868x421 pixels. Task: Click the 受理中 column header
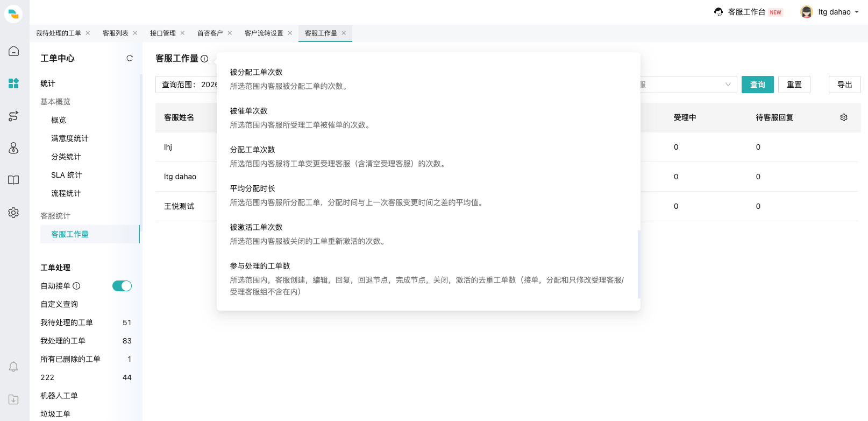click(685, 117)
